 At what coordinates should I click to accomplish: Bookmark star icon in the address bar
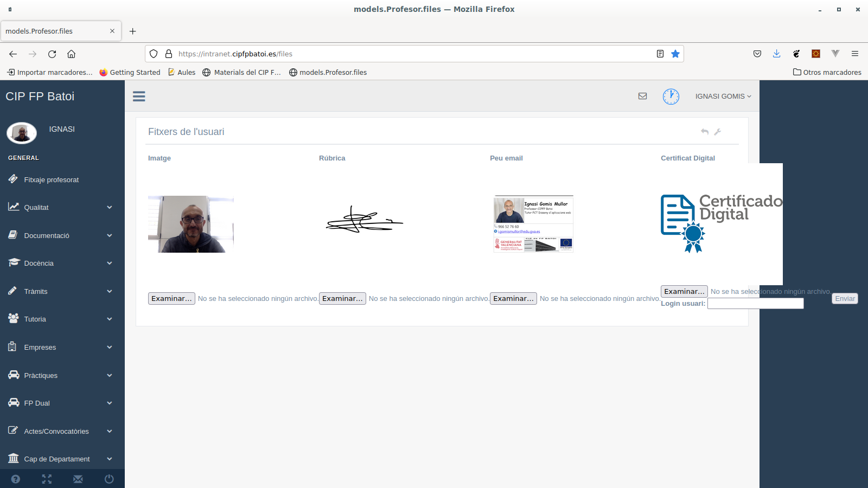pyautogui.click(x=675, y=54)
